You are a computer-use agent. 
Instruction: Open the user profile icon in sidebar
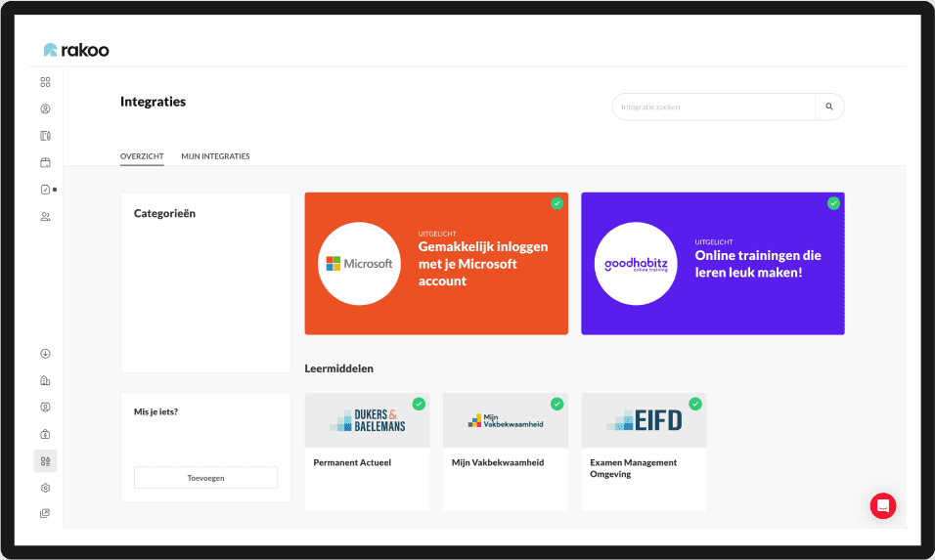(x=45, y=109)
